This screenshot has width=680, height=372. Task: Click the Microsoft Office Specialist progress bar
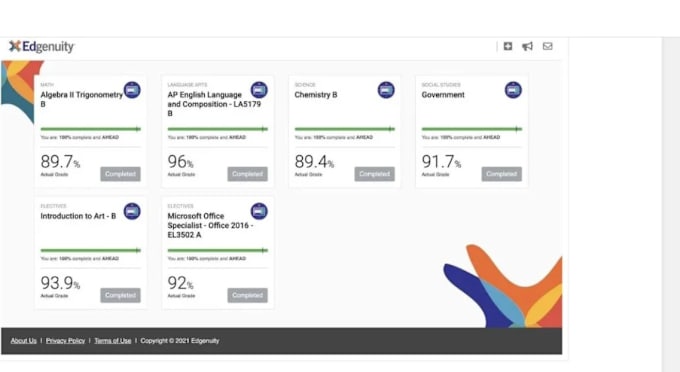pyautogui.click(x=218, y=250)
